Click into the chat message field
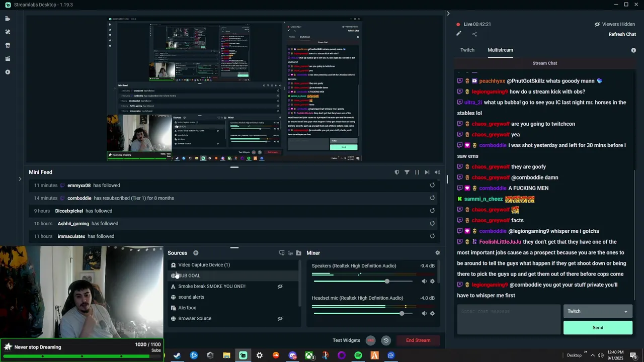This screenshot has height=362, width=644. click(x=509, y=319)
